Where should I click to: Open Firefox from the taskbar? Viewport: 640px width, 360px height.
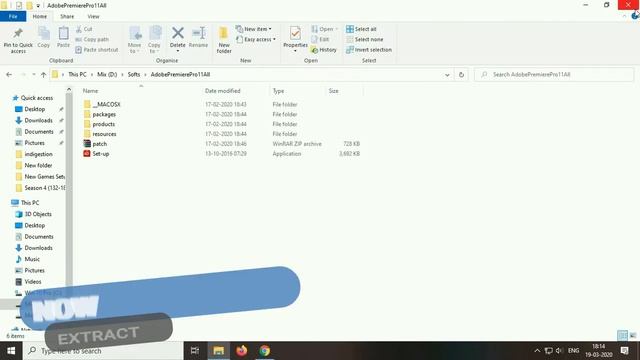tap(242, 351)
